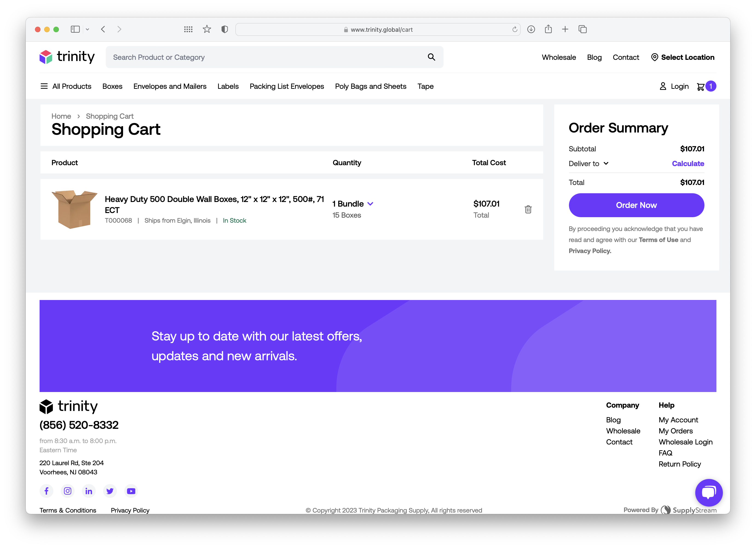Click the location pin icon
This screenshot has height=548, width=756.
pos(654,57)
